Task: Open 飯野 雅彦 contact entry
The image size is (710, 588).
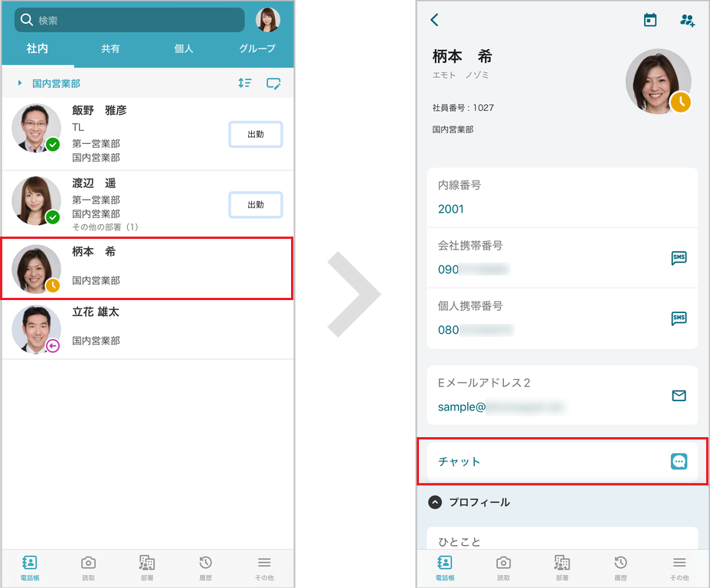Action: pyautogui.click(x=148, y=134)
